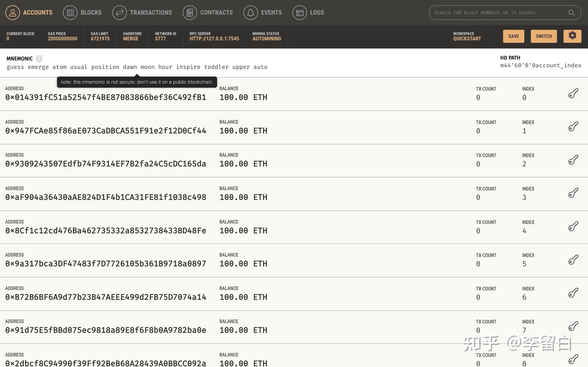The image size is (588, 367).
Task: Open settings with the gear icon
Action: pos(572,36)
